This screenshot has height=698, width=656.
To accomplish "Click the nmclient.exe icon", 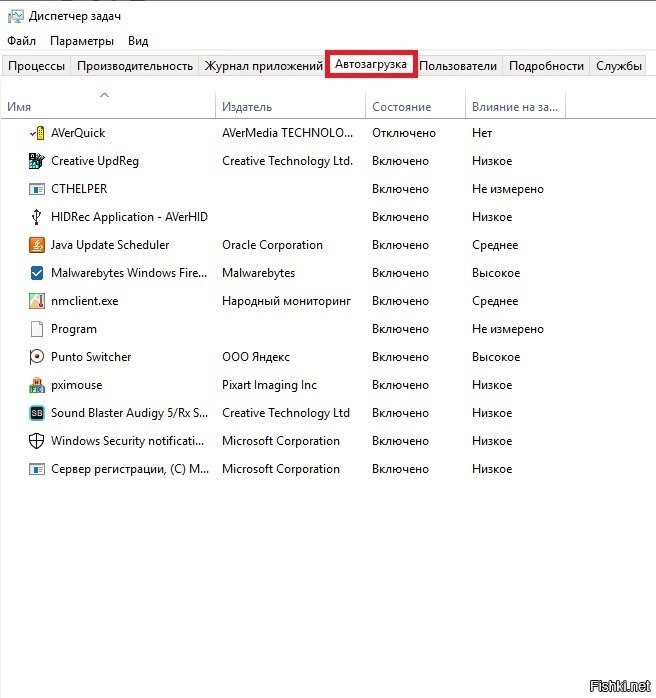I will pyautogui.click(x=37, y=301).
